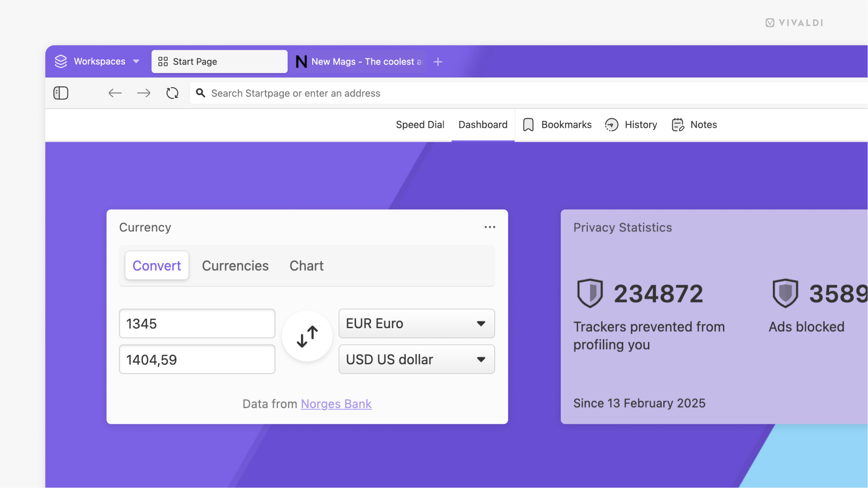This screenshot has width=868, height=488.
Task: Click the Norges Bank data source link
Action: [x=336, y=404]
